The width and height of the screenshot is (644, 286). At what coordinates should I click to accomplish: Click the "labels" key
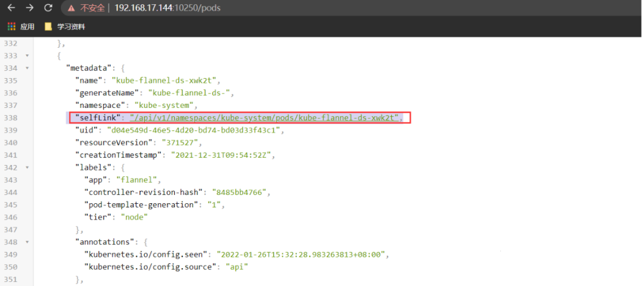point(93,167)
